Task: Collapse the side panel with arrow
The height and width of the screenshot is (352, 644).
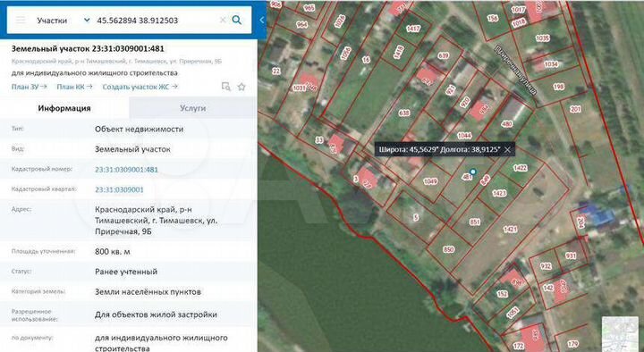Action: click(261, 20)
